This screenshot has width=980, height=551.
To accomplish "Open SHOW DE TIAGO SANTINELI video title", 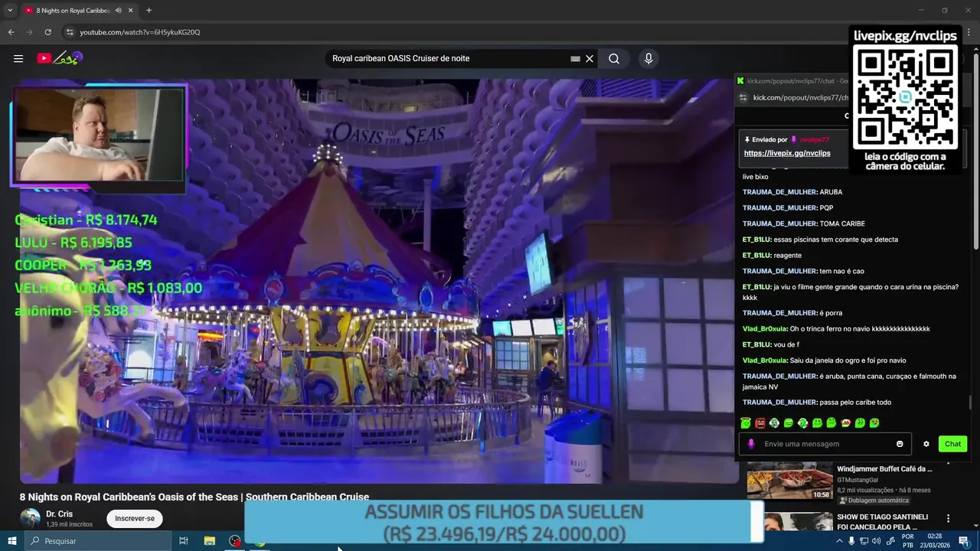I will click(x=882, y=522).
